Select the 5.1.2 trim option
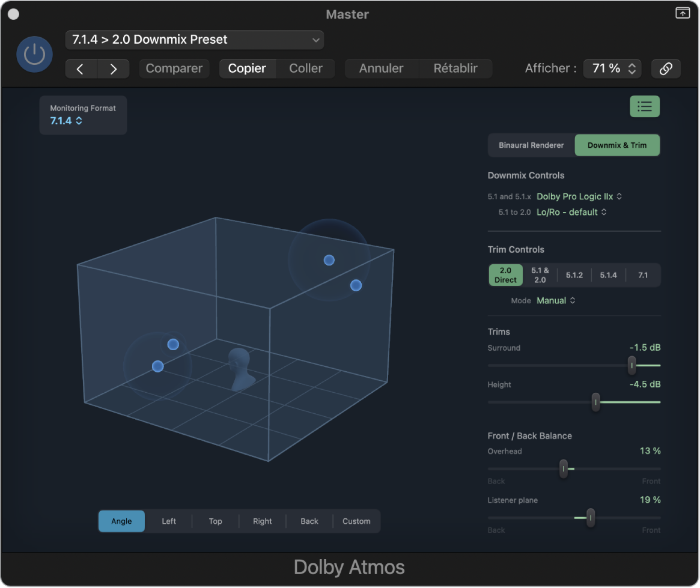 574,275
